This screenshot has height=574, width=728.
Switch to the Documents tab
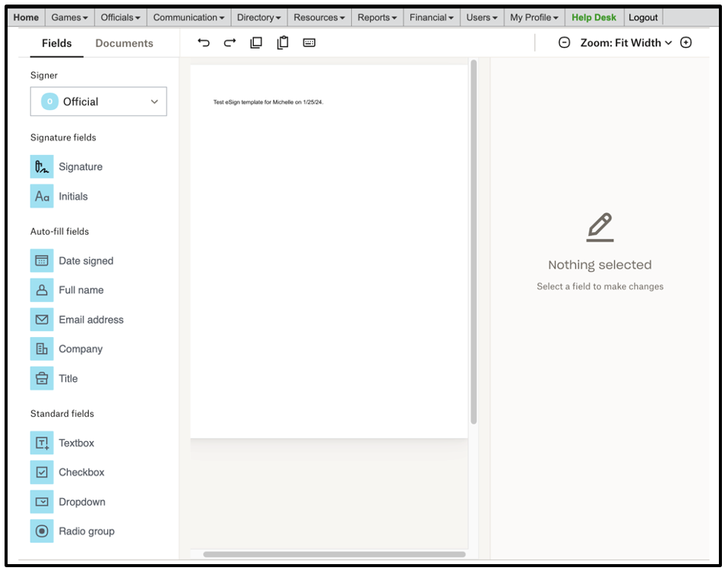click(124, 43)
